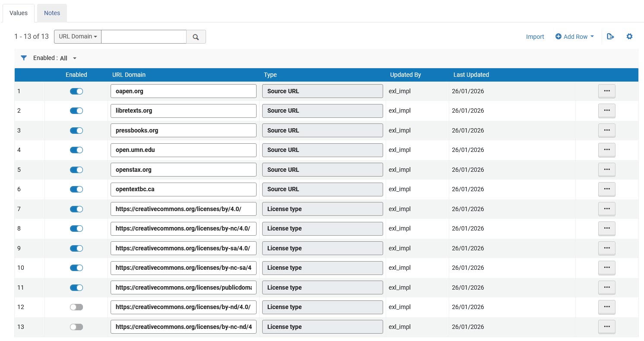Image resolution: width=644 pixels, height=341 pixels.
Task: Disable the libretexts.org row toggle
Action: 76,111
